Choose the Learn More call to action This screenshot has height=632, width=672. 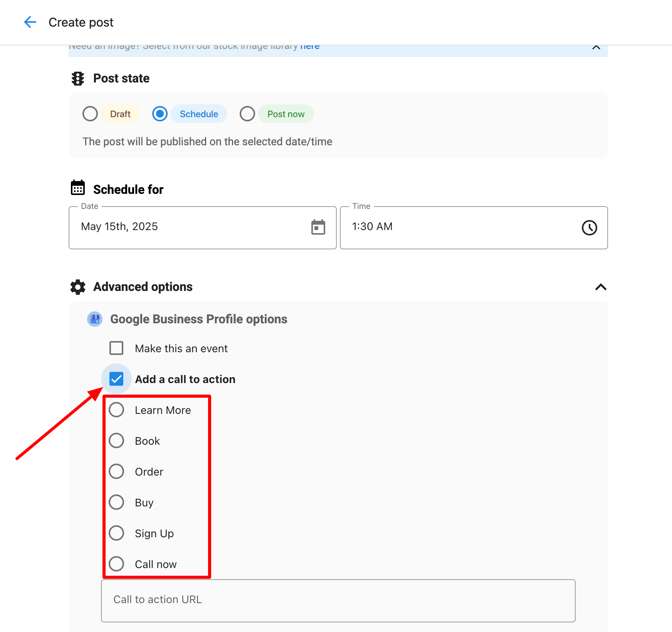(116, 410)
